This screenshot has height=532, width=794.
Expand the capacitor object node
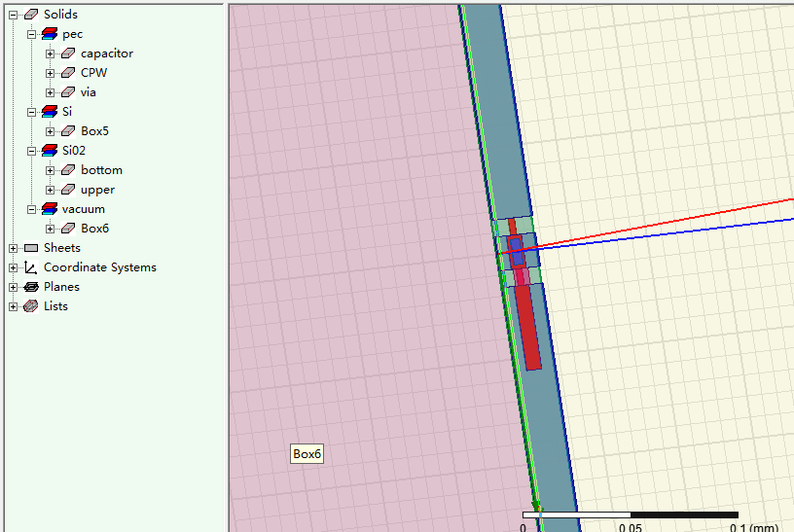(51, 53)
